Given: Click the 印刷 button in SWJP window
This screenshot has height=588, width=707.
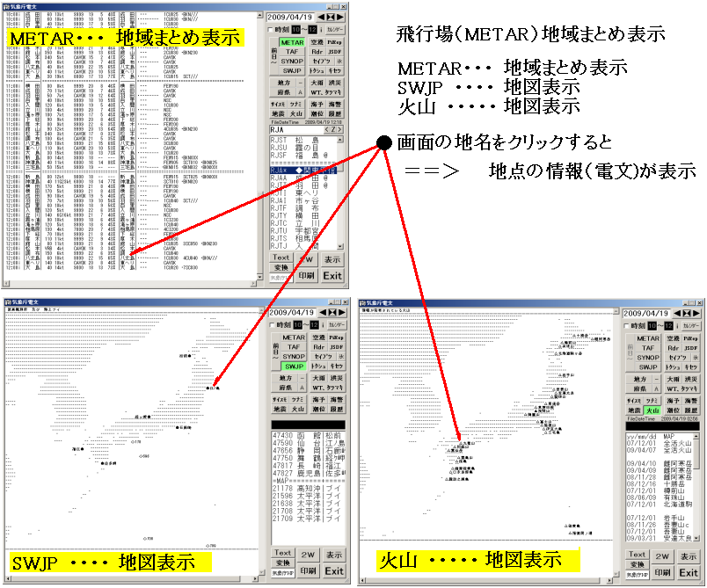Looking at the screenshot, I should (308, 571).
